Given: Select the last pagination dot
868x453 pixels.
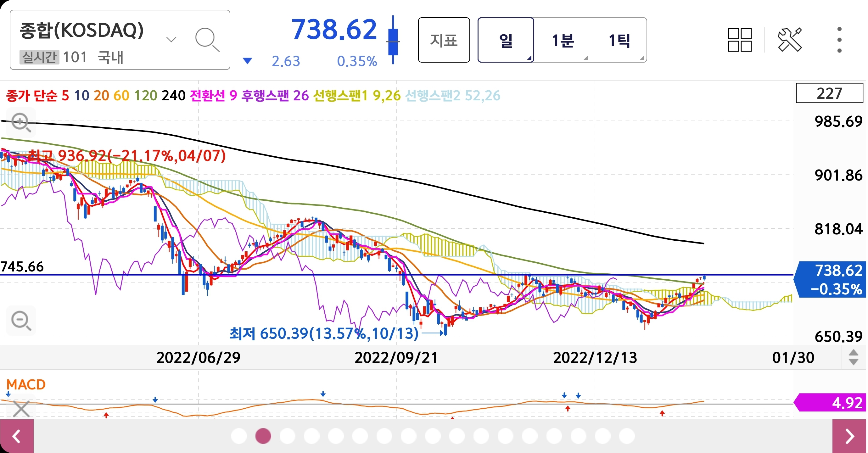Looking at the screenshot, I should point(627,436).
